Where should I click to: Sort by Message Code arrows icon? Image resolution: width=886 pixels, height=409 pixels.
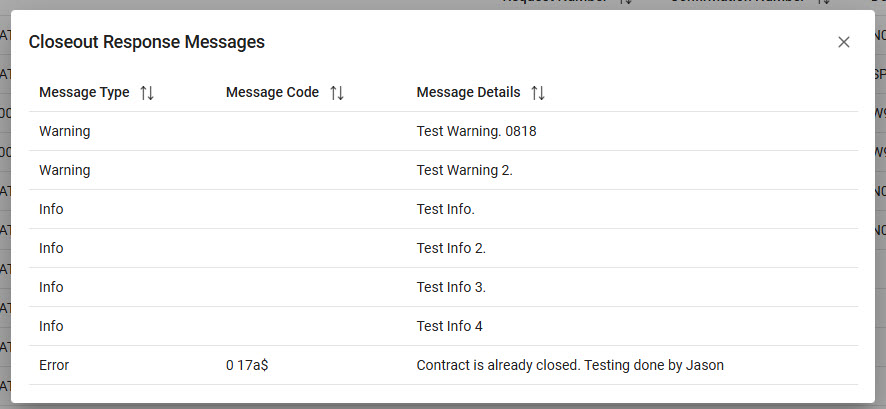click(337, 93)
